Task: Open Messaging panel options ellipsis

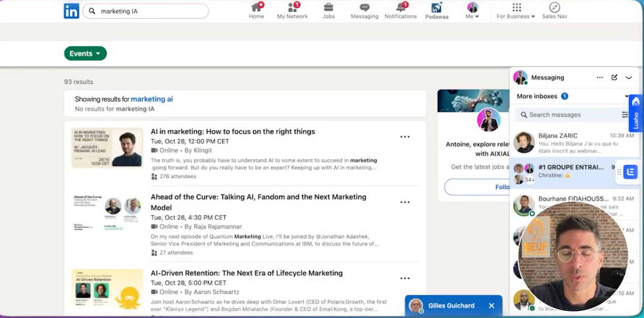Action: pos(600,78)
